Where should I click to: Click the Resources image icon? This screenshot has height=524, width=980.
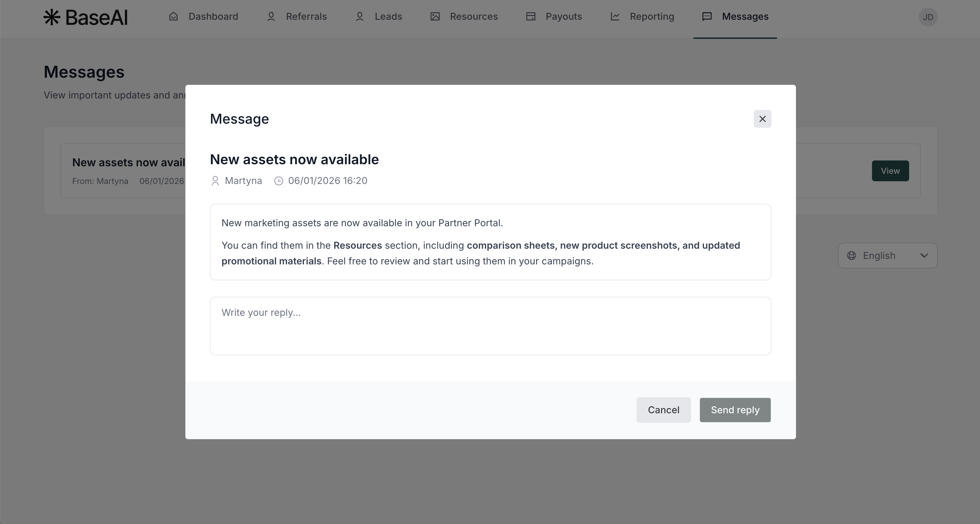pyautogui.click(x=435, y=17)
